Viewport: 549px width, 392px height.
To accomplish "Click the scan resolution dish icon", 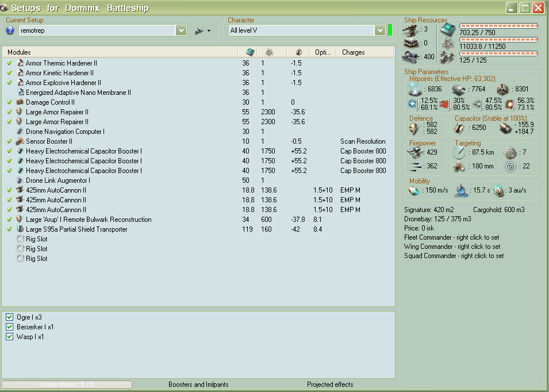I will click(x=459, y=167).
